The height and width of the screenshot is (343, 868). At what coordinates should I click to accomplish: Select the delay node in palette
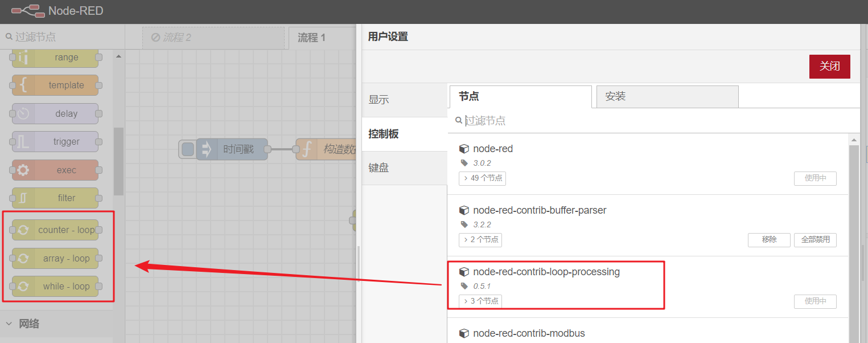point(55,113)
